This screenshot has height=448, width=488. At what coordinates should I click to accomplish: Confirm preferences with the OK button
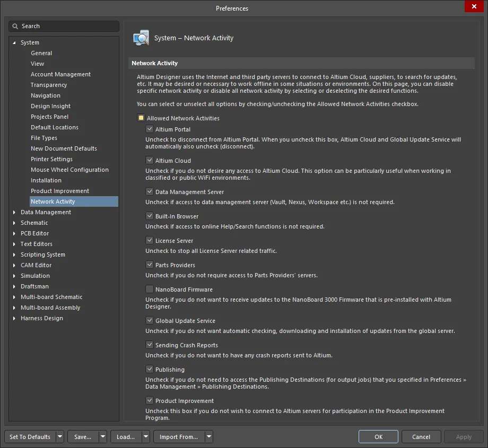tap(378, 436)
